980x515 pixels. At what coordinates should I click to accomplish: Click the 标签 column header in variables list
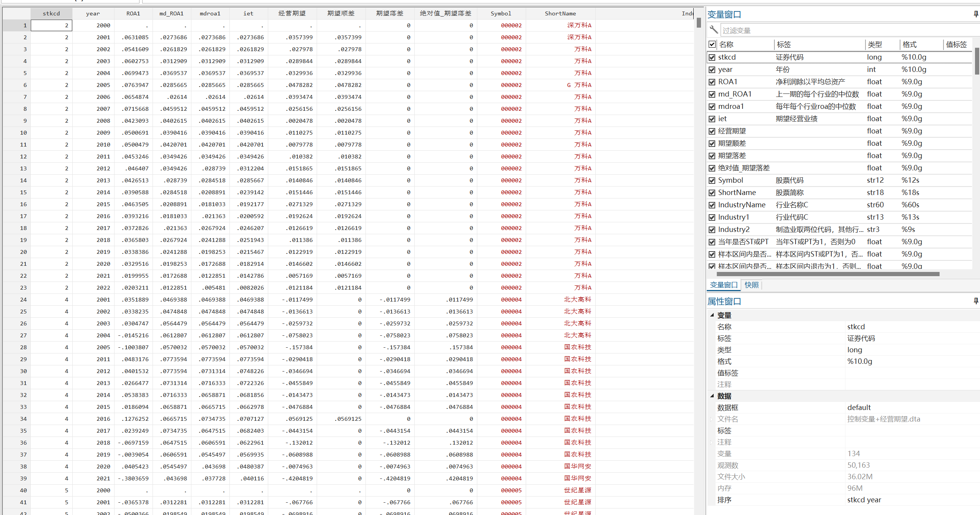784,45
